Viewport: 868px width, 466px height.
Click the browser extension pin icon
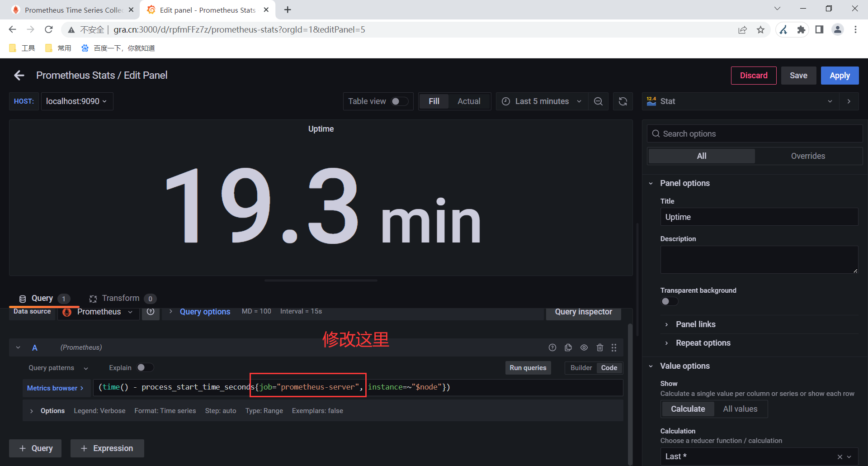(x=783, y=30)
